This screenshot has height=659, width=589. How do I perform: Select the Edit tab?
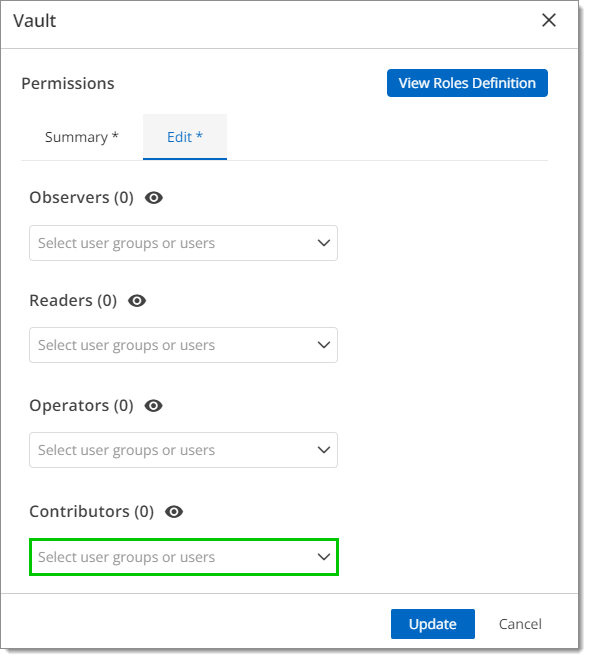tap(185, 137)
